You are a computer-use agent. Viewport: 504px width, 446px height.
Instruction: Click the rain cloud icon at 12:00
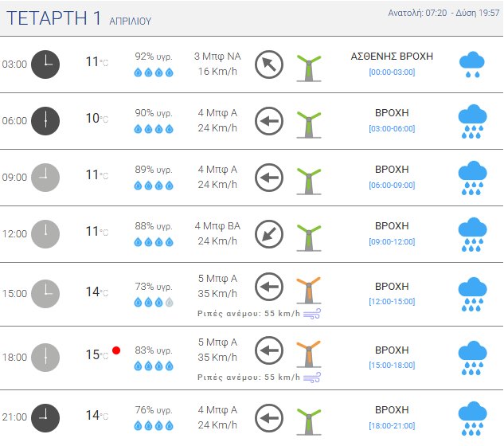472,234
